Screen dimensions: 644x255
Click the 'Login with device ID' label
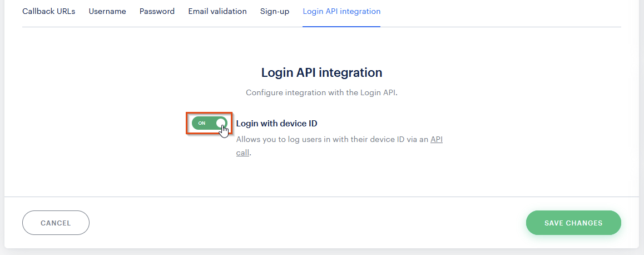(x=276, y=124)
